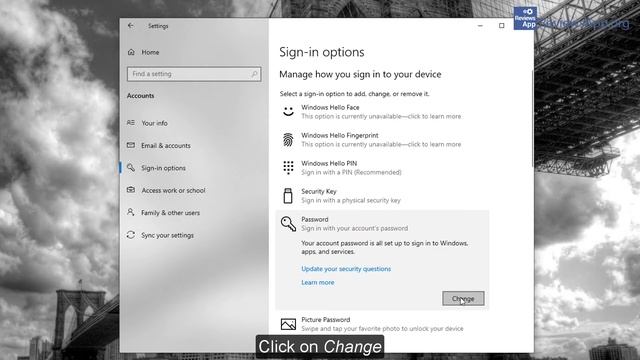Go to Your info page
This screenshot has width=640, height=360.
pos(154,123)
